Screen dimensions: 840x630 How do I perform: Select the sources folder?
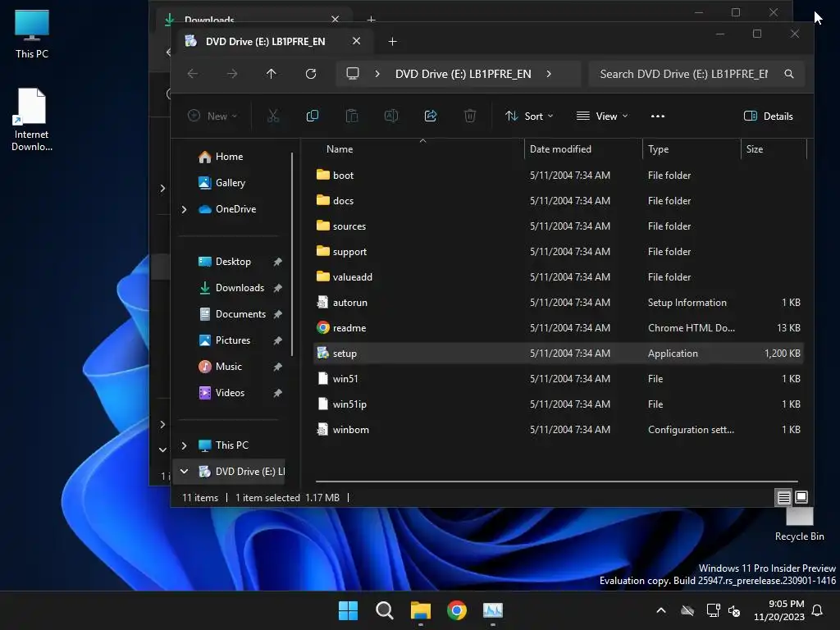[x=558, y=226]
